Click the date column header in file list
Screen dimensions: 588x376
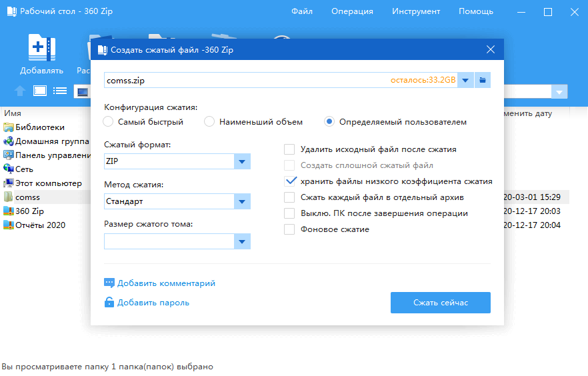(x=527, y=113)
